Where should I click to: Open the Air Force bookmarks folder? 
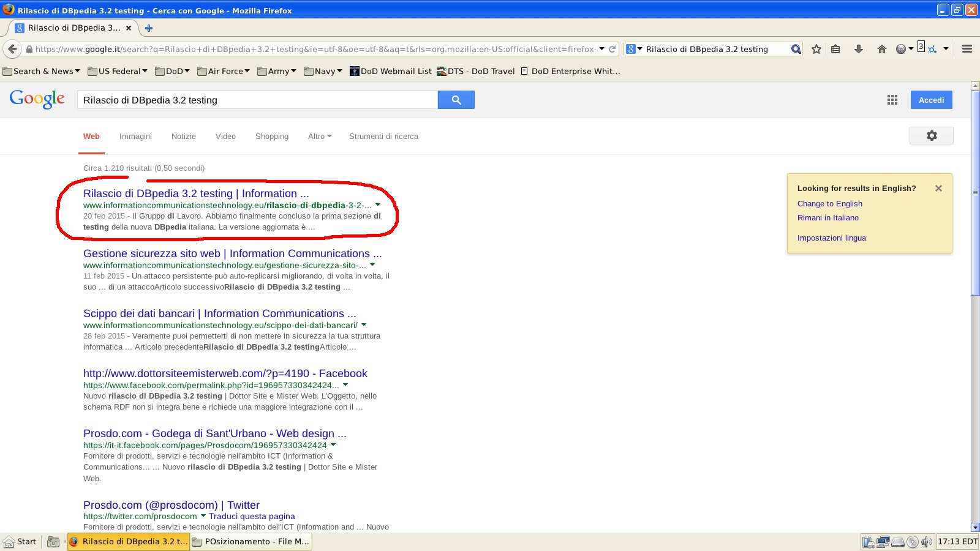click(224, 71)
